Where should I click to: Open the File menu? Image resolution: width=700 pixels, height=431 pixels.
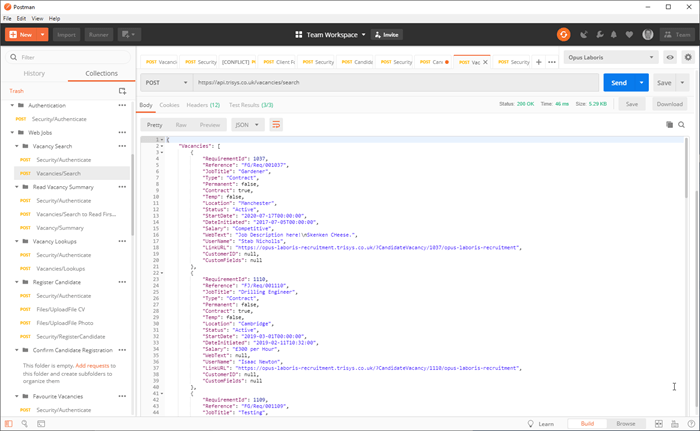tap(7, 18)
